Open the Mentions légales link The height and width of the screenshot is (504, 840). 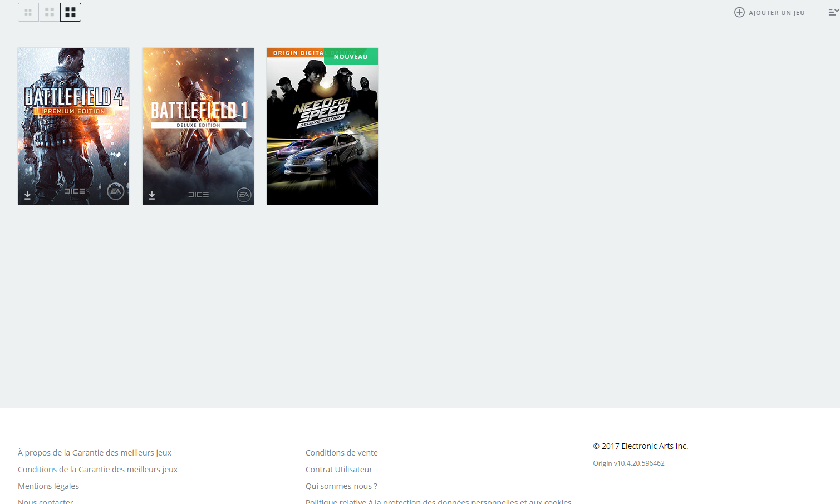pos(48,486)
